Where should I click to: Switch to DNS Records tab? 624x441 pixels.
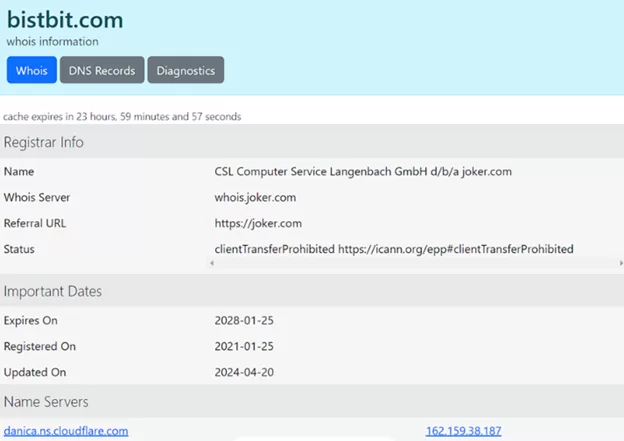point(102,70)
